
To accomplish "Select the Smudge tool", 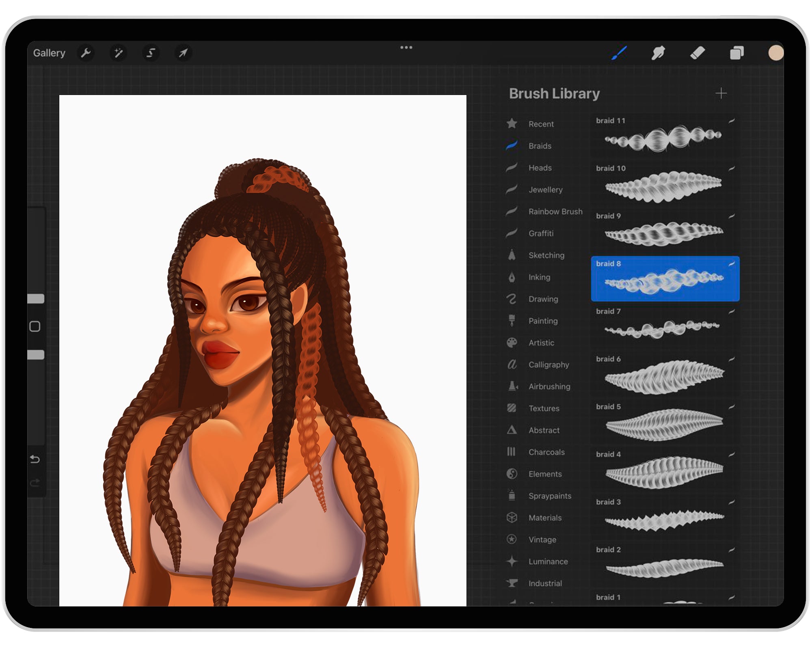I will [658, 53].
